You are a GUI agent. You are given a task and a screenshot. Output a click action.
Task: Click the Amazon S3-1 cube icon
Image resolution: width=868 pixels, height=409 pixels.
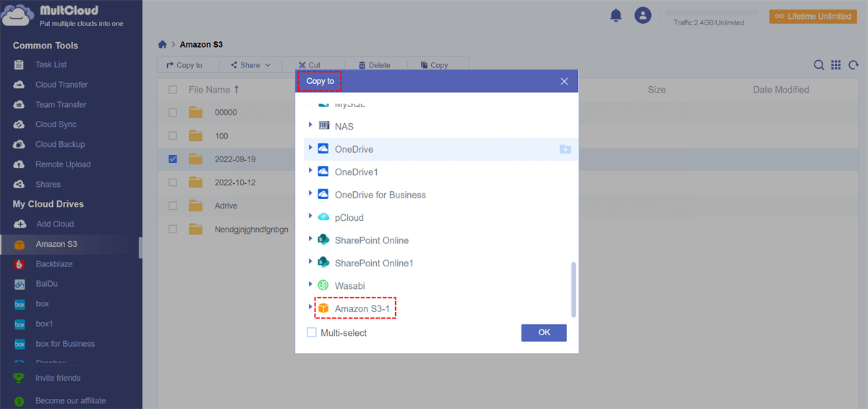pos(323,308)
